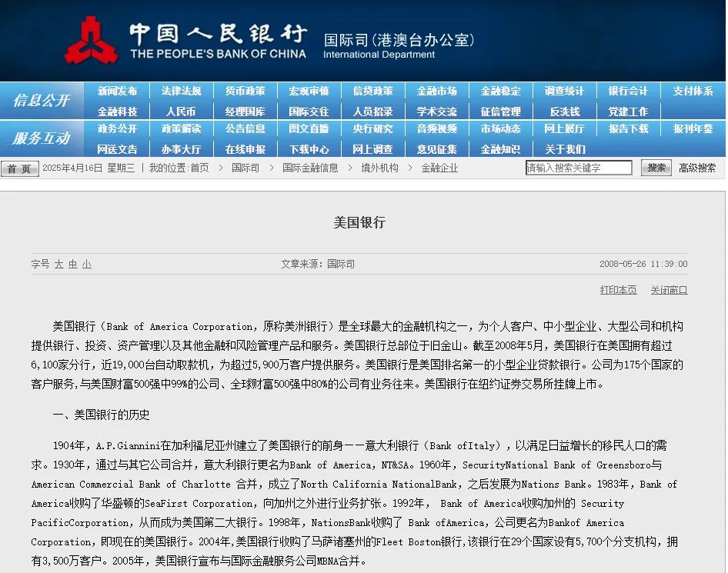728x573 pixels.
Task: Open the 音频视频 section
Action: point(437,128)
